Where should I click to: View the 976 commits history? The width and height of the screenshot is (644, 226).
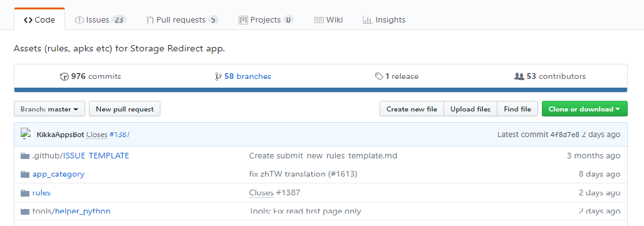point(91,76)
